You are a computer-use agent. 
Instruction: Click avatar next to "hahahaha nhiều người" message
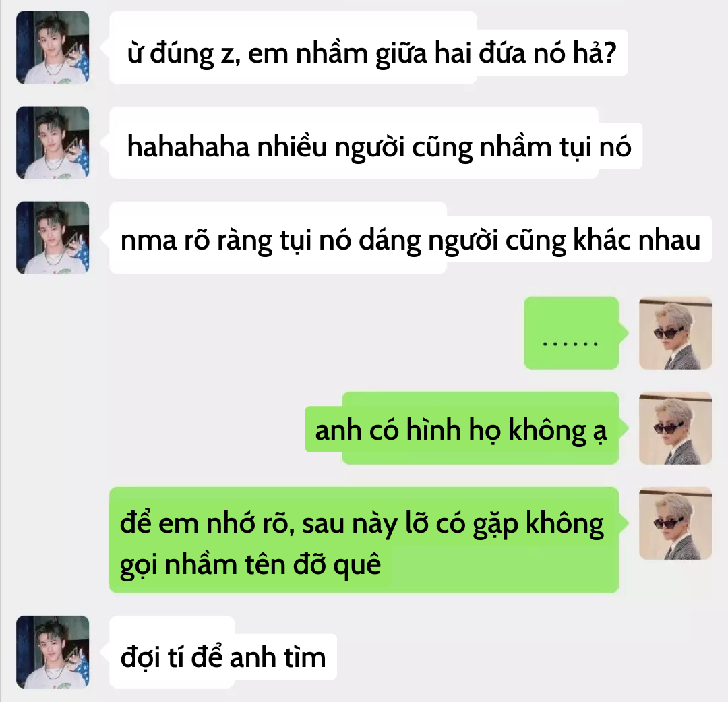click(53, 143)
